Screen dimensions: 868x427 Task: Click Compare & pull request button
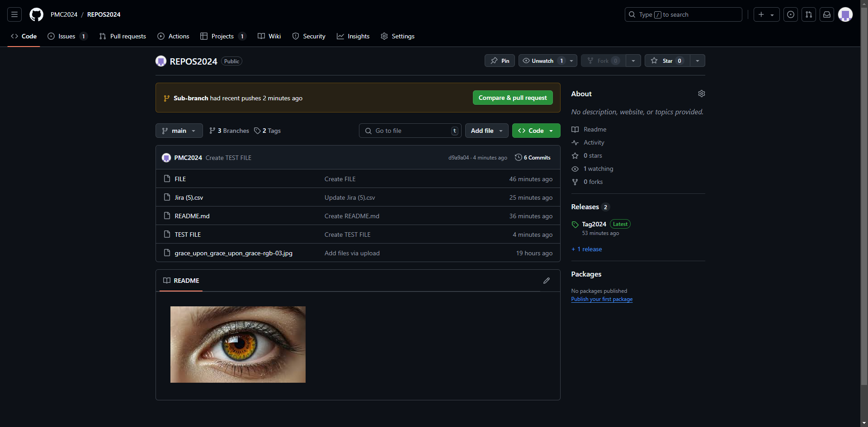(x=512, y=98)
